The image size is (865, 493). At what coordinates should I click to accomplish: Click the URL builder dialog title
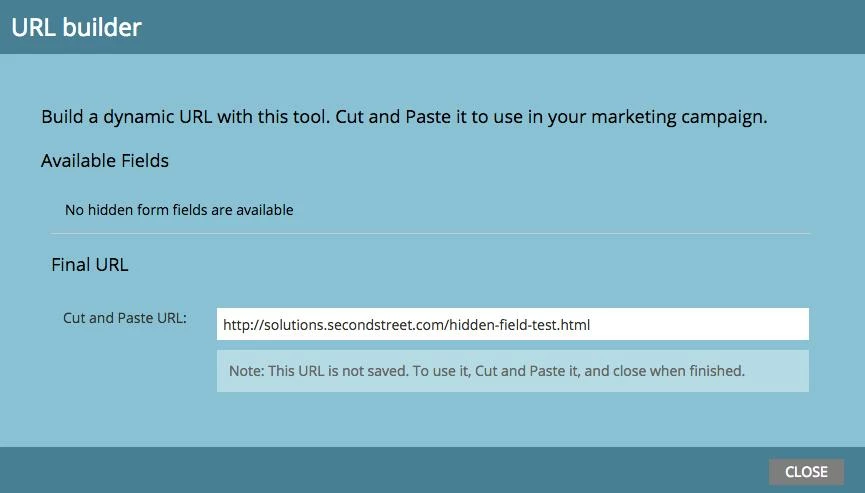point(77,28)
